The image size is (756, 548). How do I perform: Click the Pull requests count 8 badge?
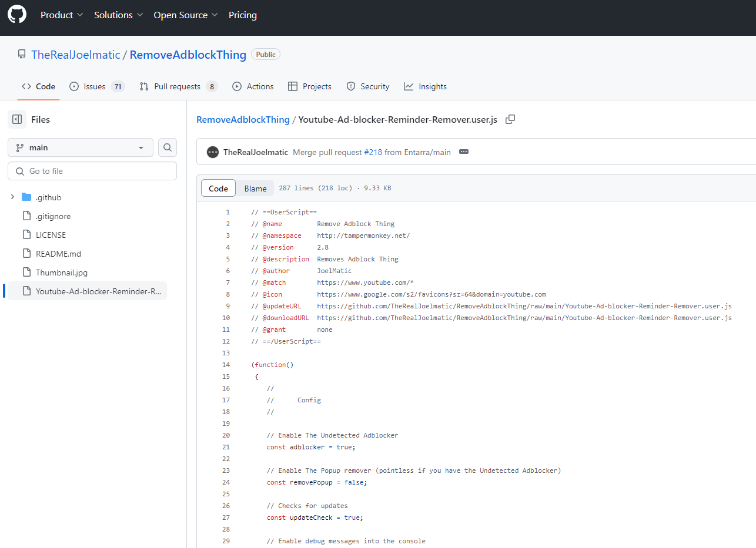(x=212, y=86)
